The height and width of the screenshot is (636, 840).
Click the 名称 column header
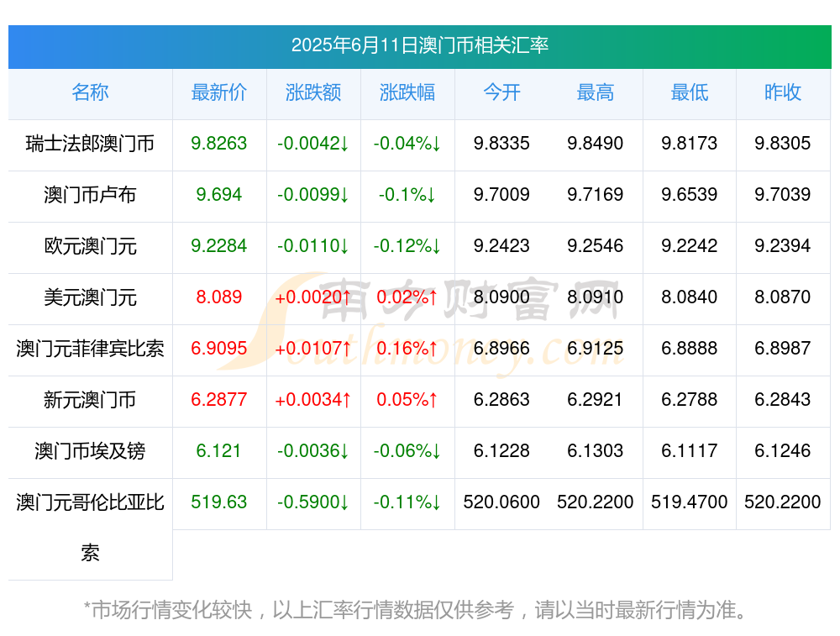coord(90,92)
